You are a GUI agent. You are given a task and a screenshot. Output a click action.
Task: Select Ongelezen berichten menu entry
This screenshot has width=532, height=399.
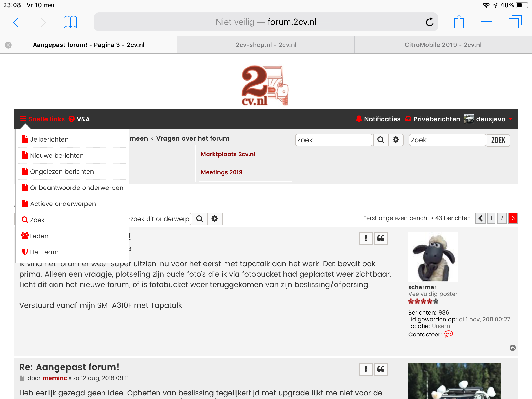(x=72, y=172)
